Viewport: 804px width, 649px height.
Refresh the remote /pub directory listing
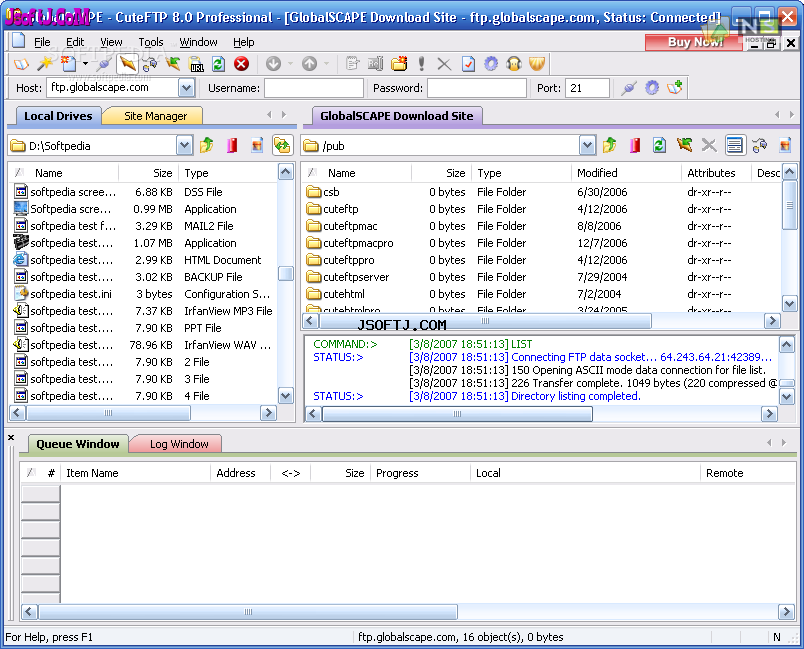[659, 146]
